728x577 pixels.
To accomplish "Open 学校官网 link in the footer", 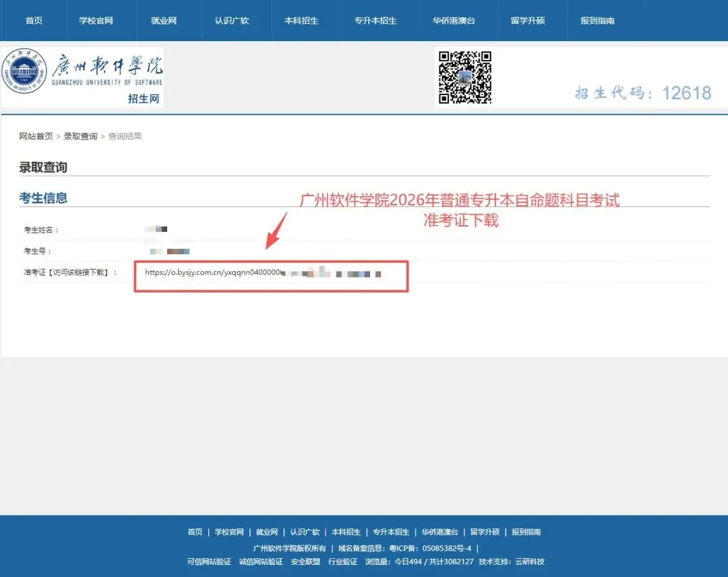I will click(x=229, y=532).
